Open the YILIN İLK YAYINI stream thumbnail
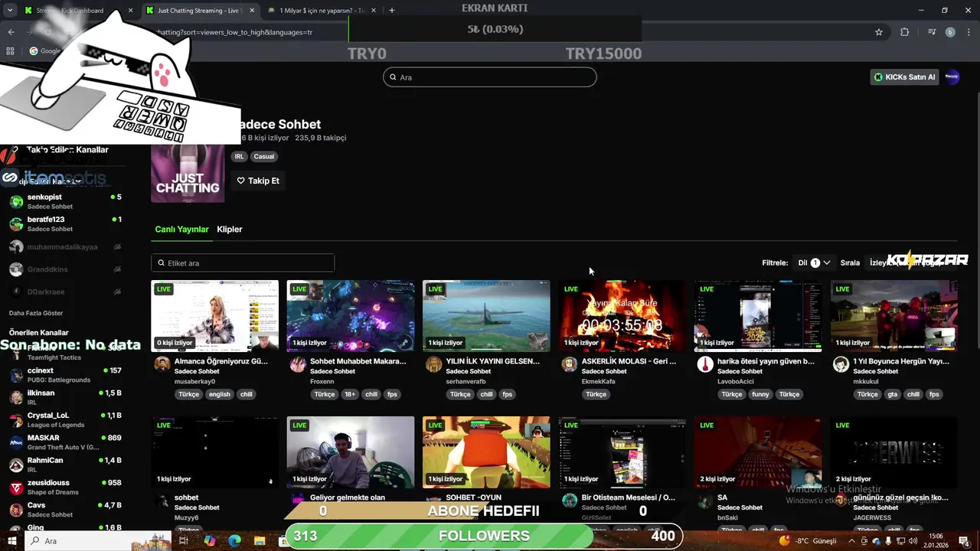 [x=486, y=315]
